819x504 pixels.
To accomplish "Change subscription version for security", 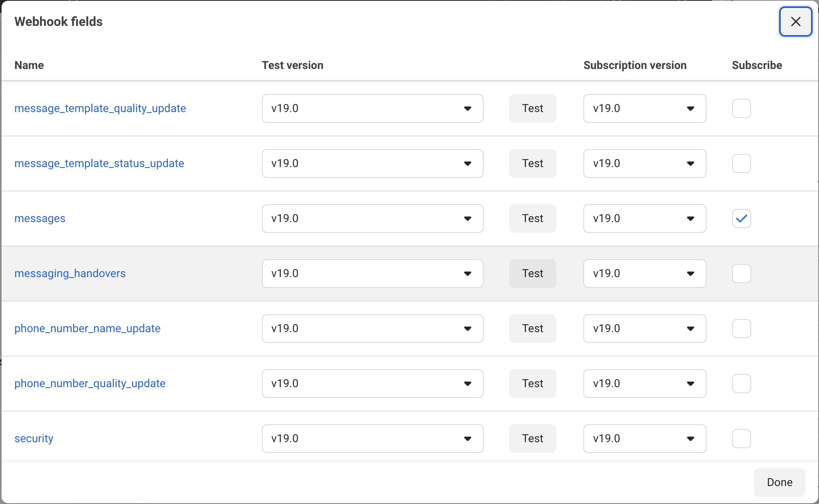I will [645, 439].
